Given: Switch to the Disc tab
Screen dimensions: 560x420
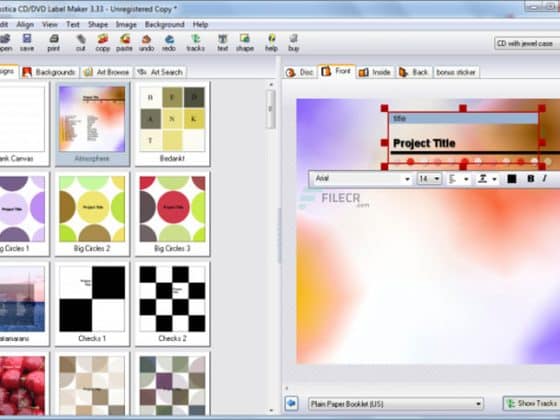Looking at the screenshot, I should (300, 72).
